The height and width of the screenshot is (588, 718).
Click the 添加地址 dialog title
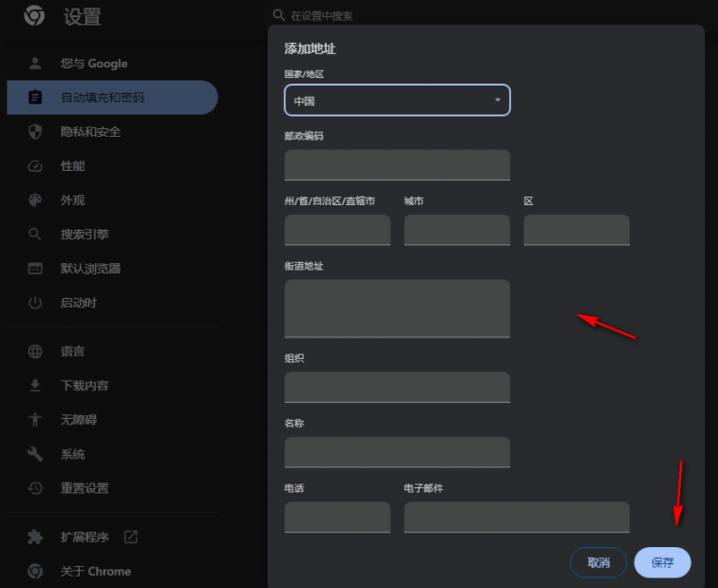pyautogui.click(x=310, y=48)
